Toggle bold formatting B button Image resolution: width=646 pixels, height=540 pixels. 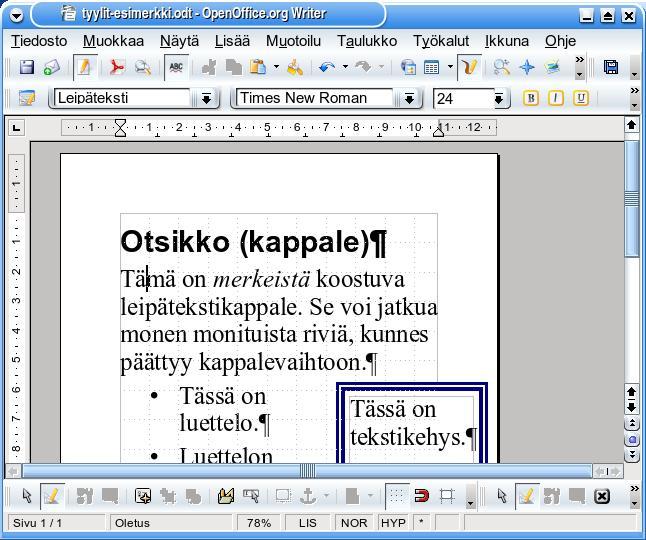[531, 98]
